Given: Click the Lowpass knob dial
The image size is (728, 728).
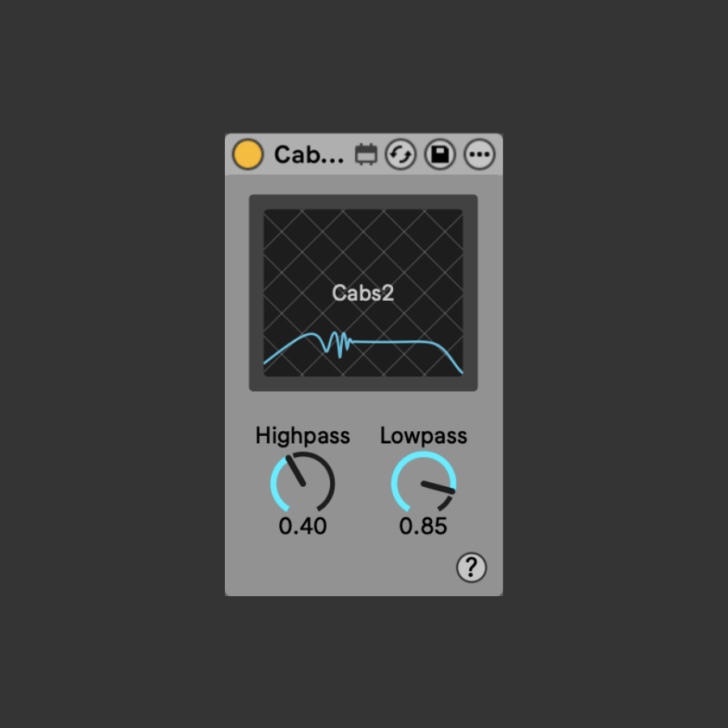Looking at the screenshot, I should point(423,484).
